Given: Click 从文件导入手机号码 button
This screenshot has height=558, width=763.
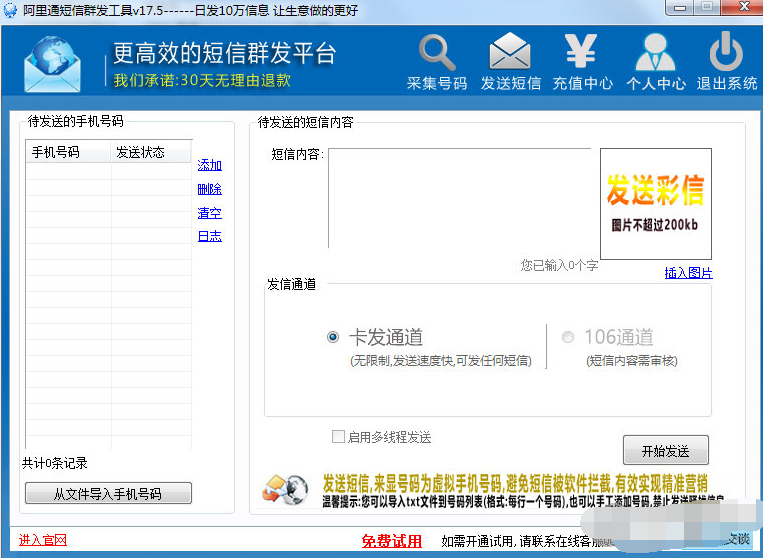Looking at the screenshot, I should [108, 493].
